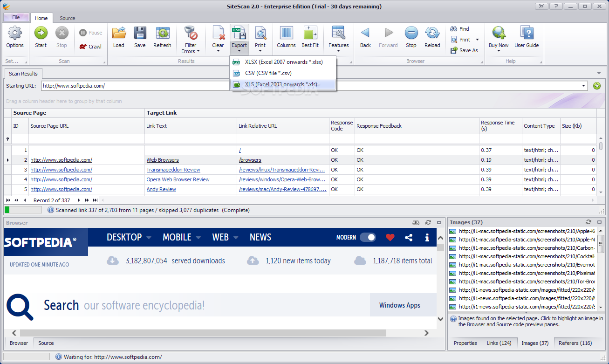
Task: Go to next record in navigator
Action: pyautogui.click(x=79, y=200)
